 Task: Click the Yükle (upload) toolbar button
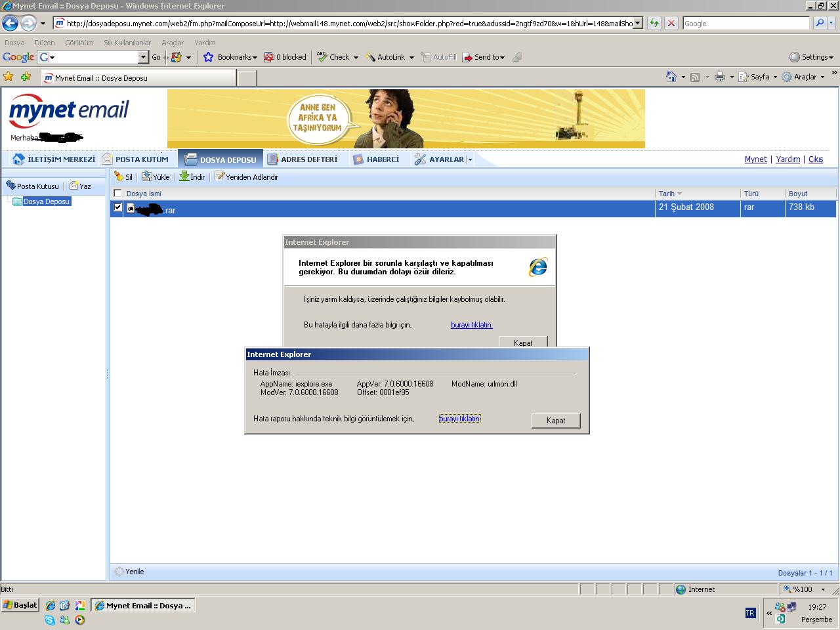click(x=156, y=177)
